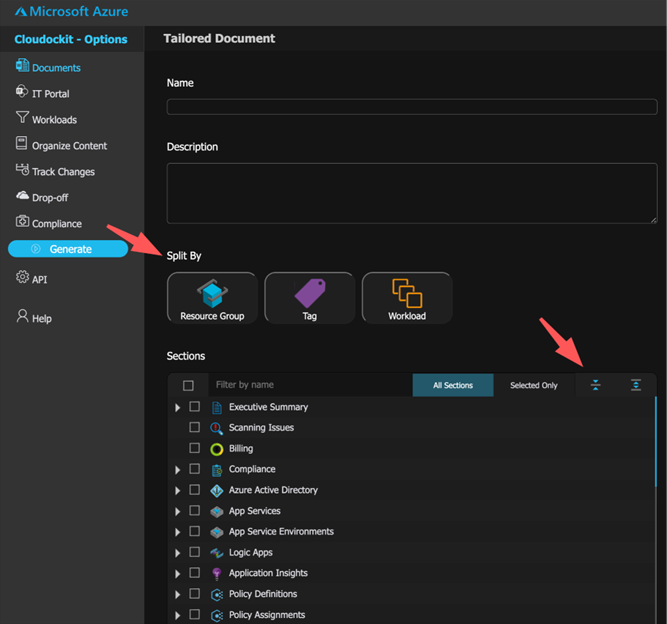This screenshot has height=624, width=667.
Task: Expand the Azure Active Directory section
Action: point(178,490)
